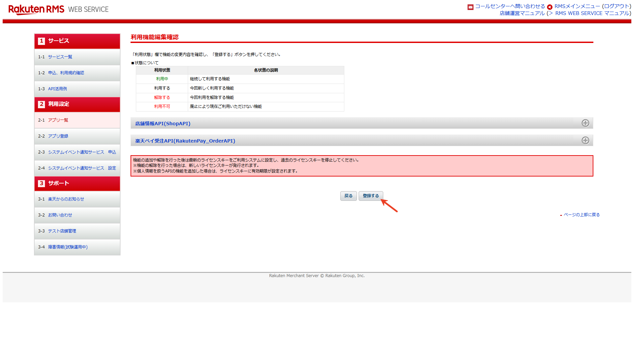This screenshot has height=364, width=634.
Task: Click the 利用機能編集確認 page heading
Action: click(x=155, y=37)
